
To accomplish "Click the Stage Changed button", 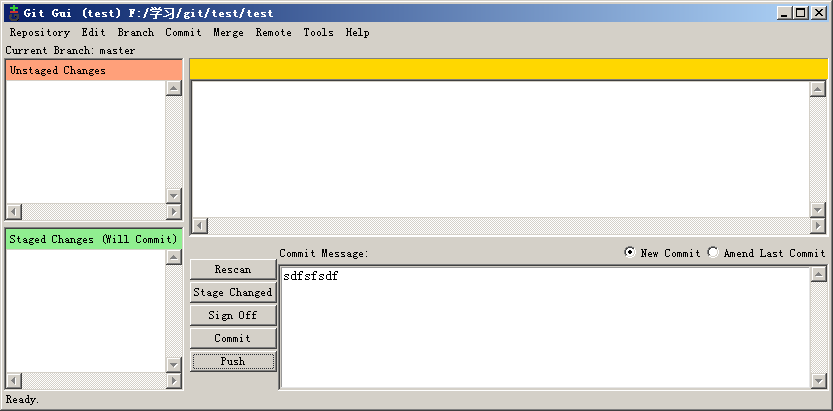I will point(233,292).
